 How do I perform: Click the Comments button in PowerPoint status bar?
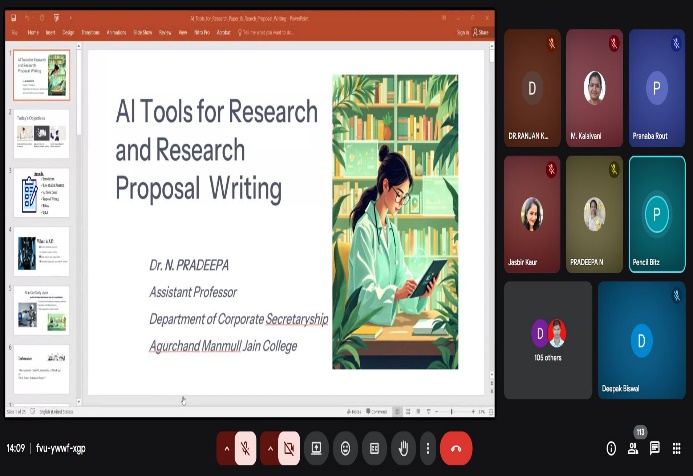377,411
